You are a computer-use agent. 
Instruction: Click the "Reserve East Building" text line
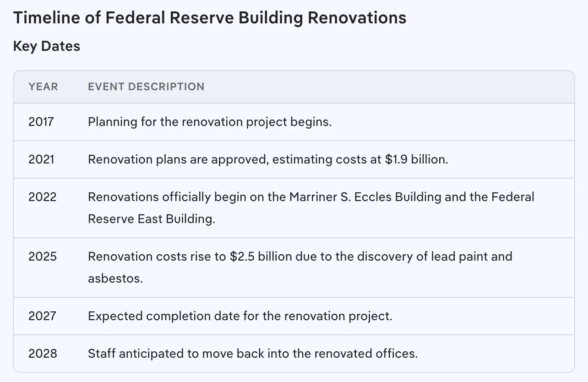[x=151, y=219]
